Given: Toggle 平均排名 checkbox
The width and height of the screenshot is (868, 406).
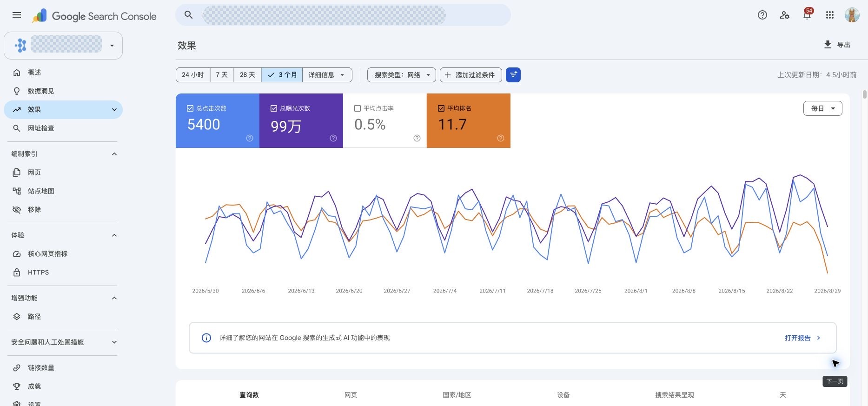Looking at the screenshot, I should (x=441, y=108).
